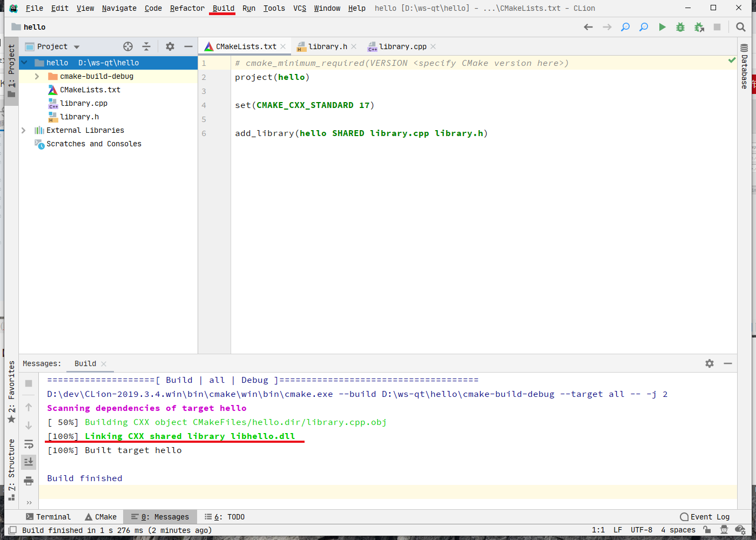This screenshot has height=540, width=756.
Task: Click the locate-file crosshair icon in Project panel
Action: click(x=128, y=46)
